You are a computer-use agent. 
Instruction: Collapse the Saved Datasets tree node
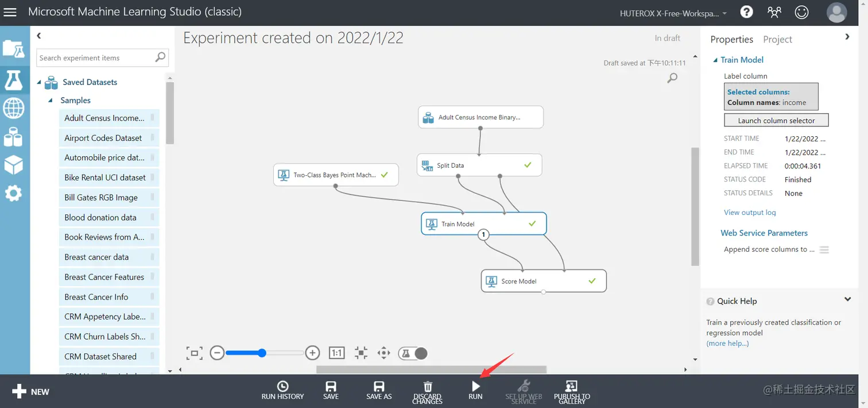(x=40, y=83)
